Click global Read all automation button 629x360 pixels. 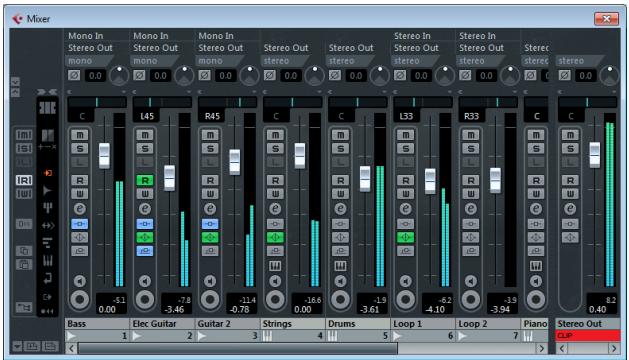click(x=24, y=180)
